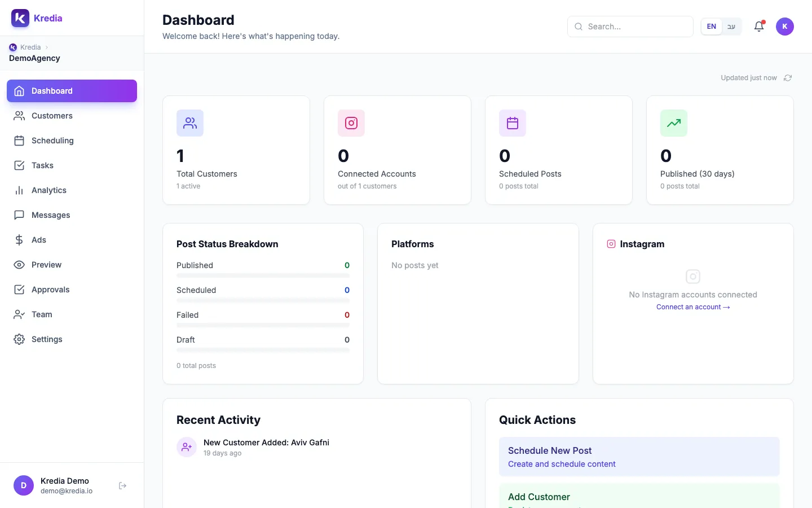Click the Published progress bar
This screenshot has width=812, height=508.
[263, 275]
